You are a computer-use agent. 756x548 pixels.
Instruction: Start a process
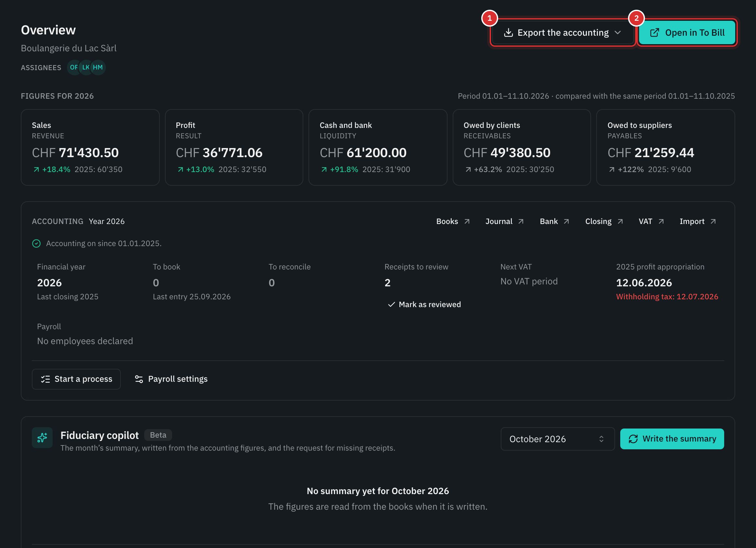coord(76,379)
